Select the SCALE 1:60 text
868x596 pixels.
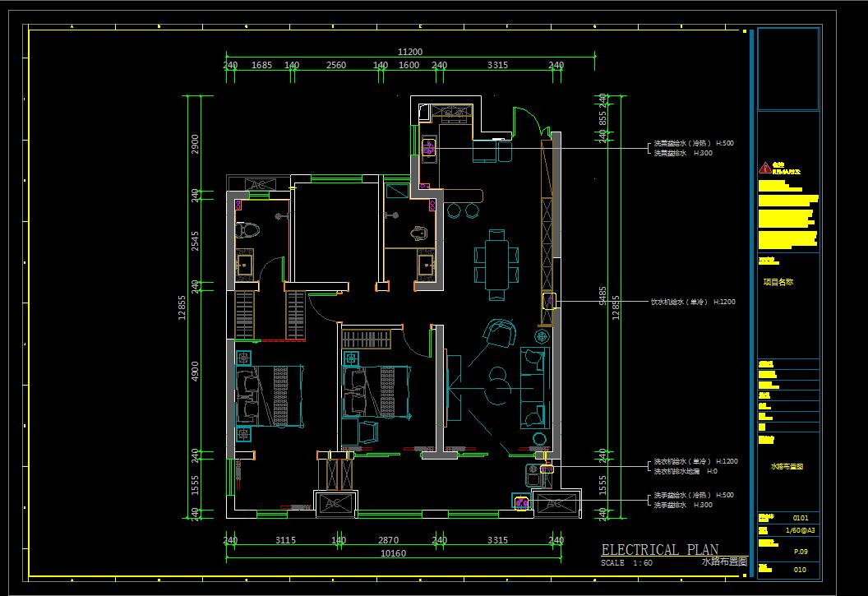click(x=626, y=563)
